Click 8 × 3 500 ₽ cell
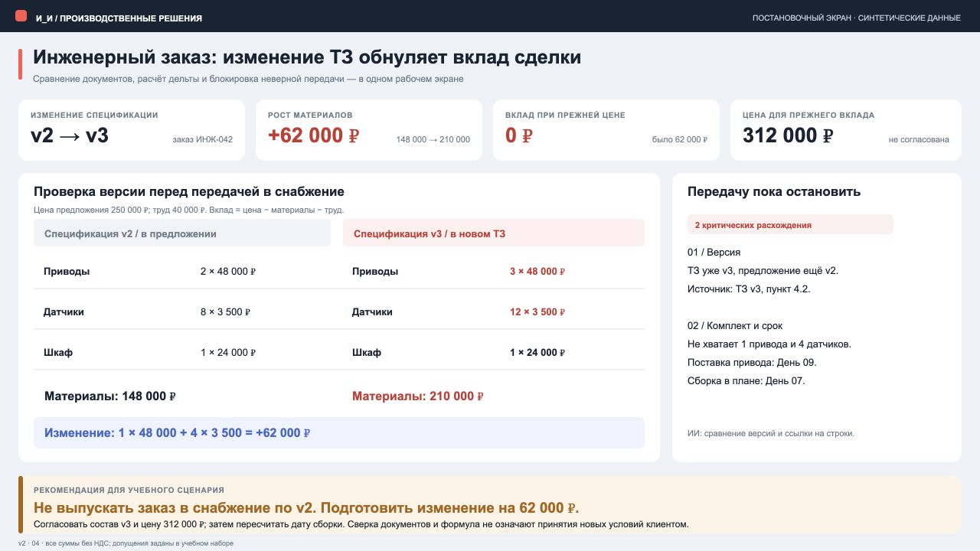This screenshot has height=551, width=980. pyautogui.click(x=225, y=312)
